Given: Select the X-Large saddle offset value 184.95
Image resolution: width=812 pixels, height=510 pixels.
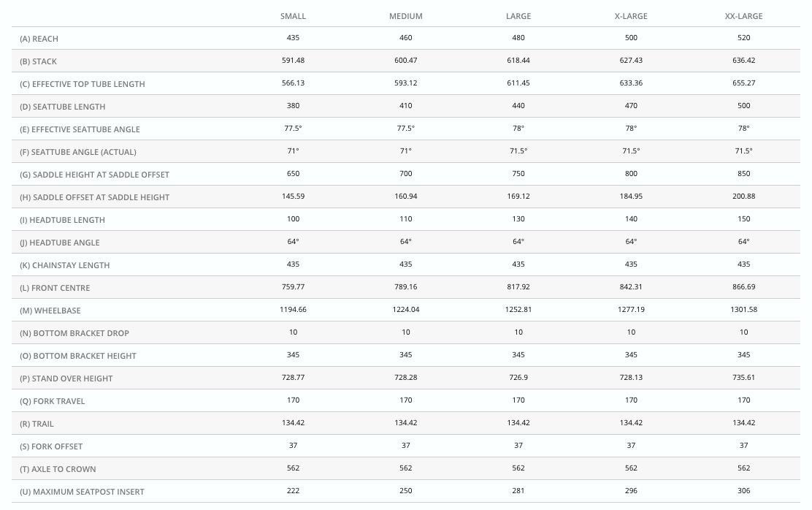Looking at the screenshot, I should [631, 197].
